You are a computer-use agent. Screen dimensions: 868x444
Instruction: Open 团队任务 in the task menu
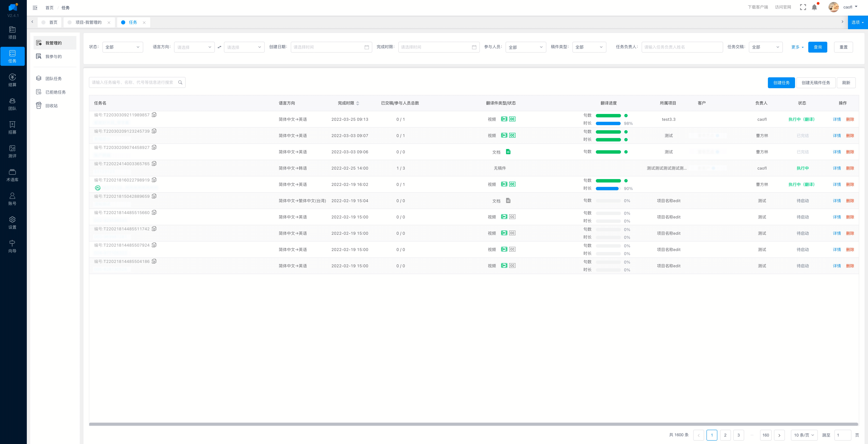click(55, 78)
